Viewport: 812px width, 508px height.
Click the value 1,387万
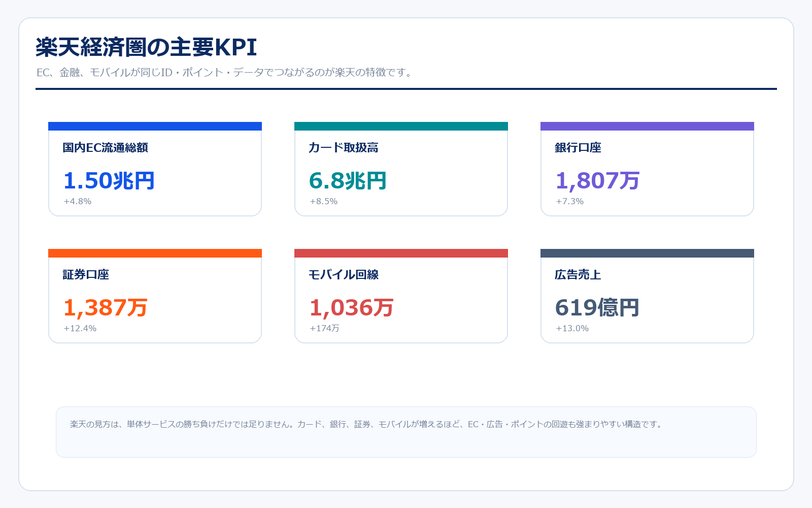tap(106, 307)
